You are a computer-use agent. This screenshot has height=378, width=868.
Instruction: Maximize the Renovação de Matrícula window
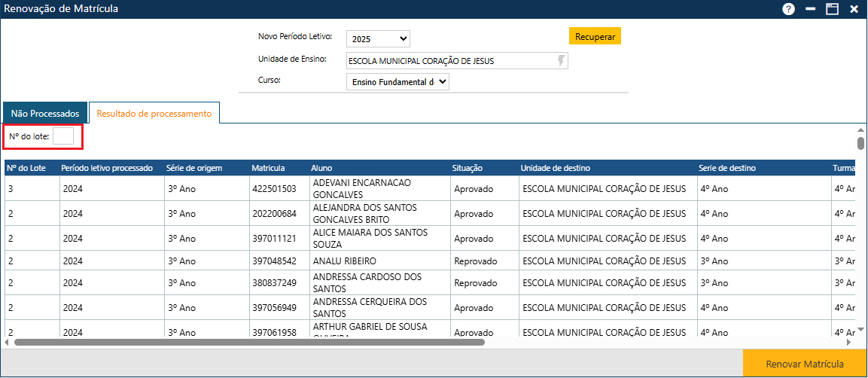[832, 9]
